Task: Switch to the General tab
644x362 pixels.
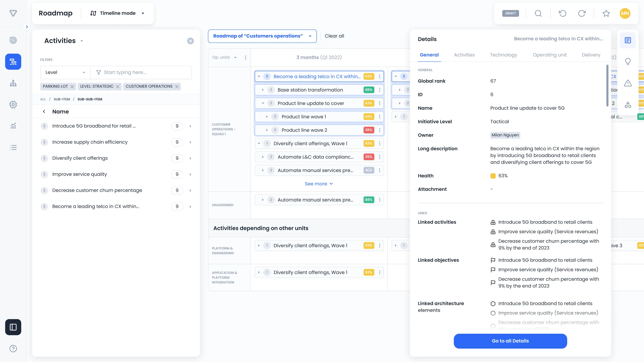Action: point(429,55)
